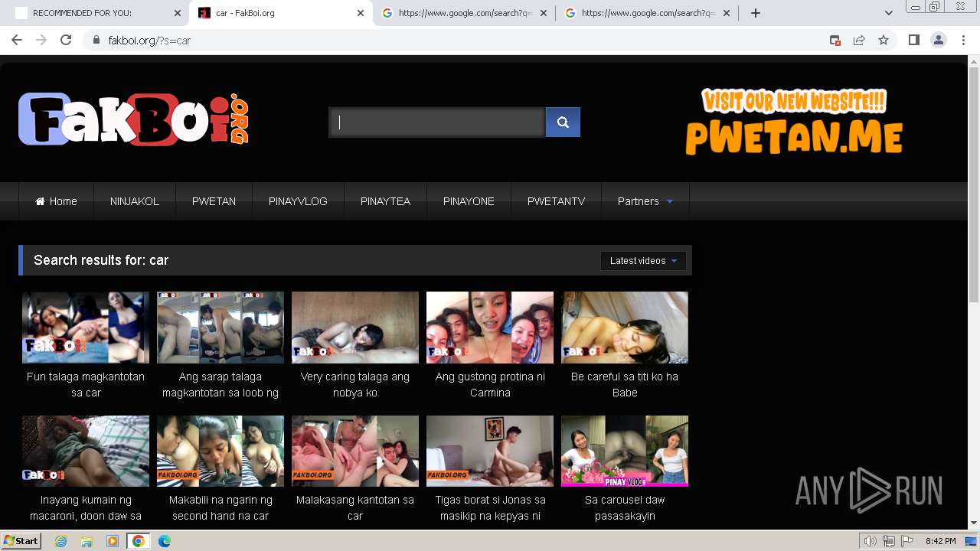Click the FakBoi.org site logo
Screen dimensions: 980x551
pyautogui.click(x=134, y=119)
